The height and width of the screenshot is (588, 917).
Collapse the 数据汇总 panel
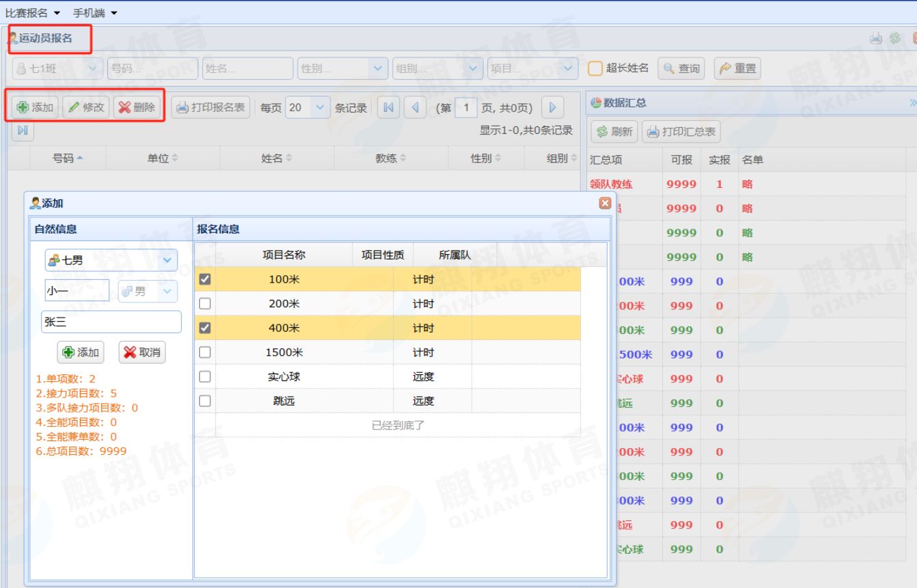pyautogui.click(x=912, y=103)
